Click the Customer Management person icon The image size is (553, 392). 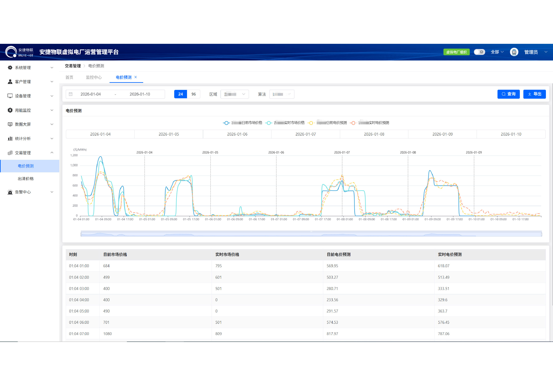tap(10, 82)
